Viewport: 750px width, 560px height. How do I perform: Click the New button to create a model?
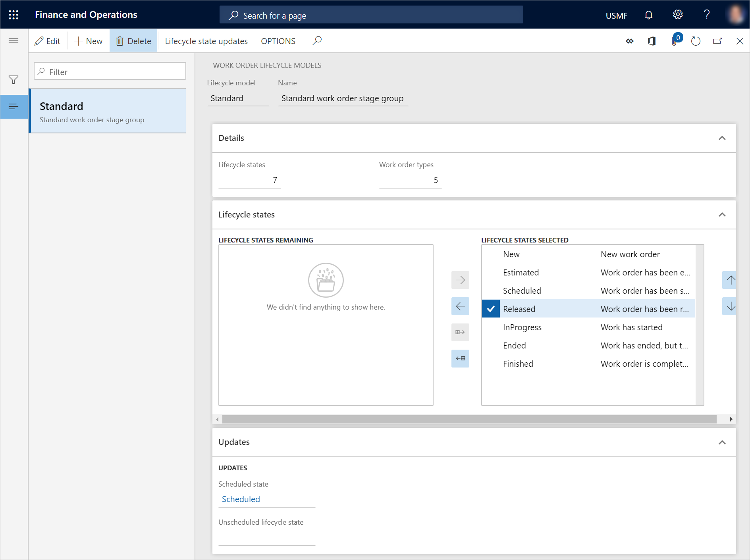pos(87,41)
